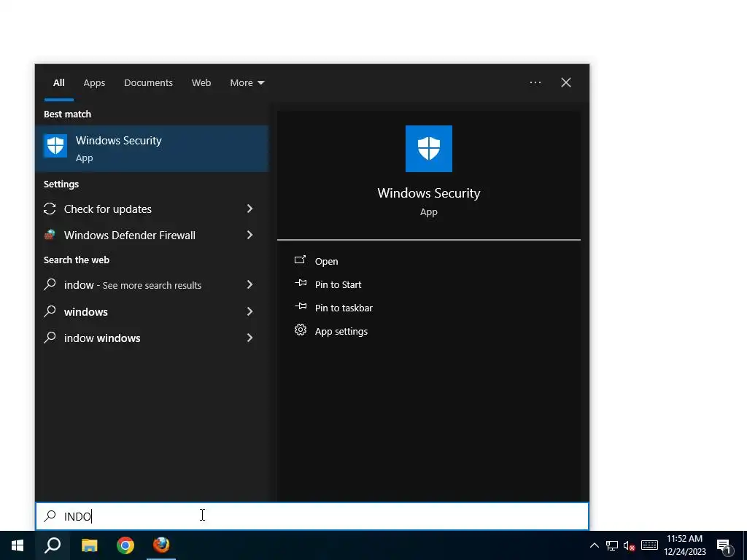Click the muted volume tray icon

[630, 545]
